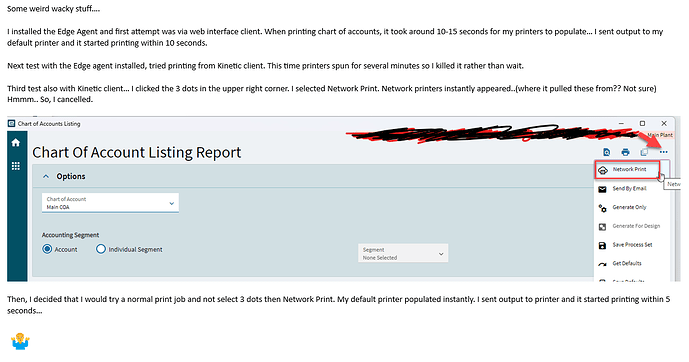Click the print preview icon

[x=606, y=152]
